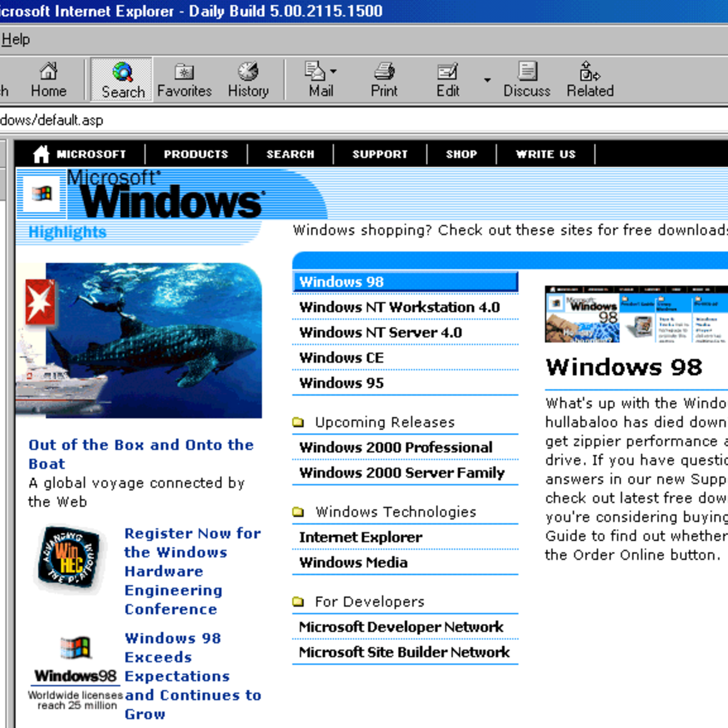
Task: Click the WinHEC conference logo icon
Action: click(x=69, y=558)
